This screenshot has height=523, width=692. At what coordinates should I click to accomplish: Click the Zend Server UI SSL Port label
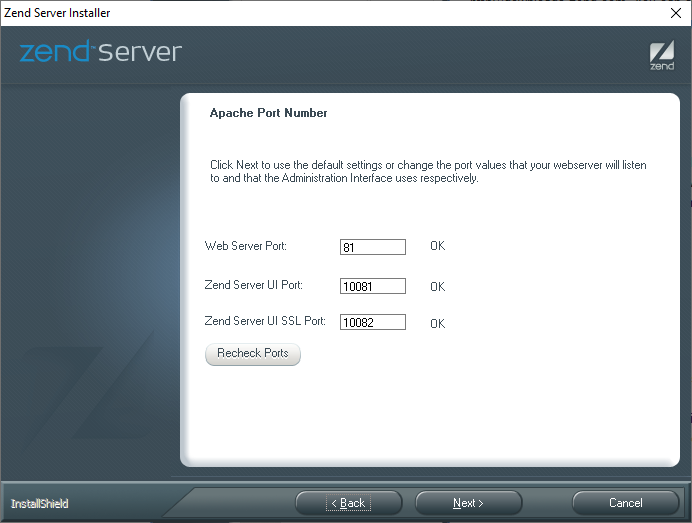point(265,321)
